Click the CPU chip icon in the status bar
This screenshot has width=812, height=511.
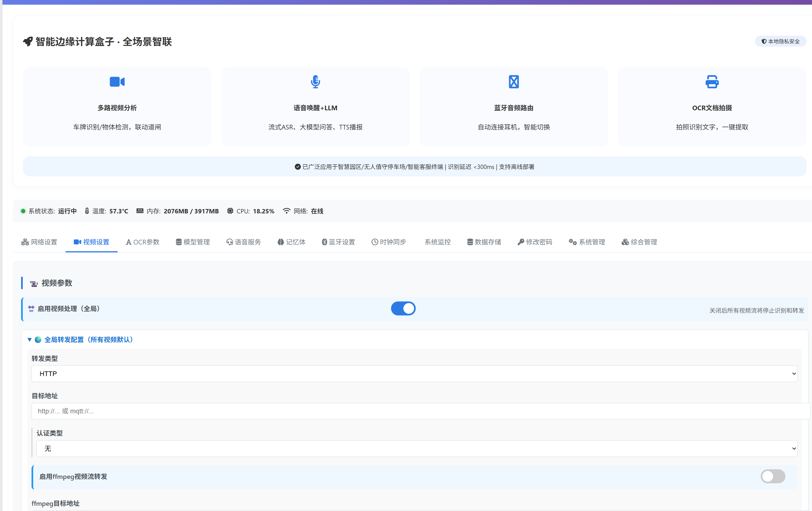(x=230, y=211)
